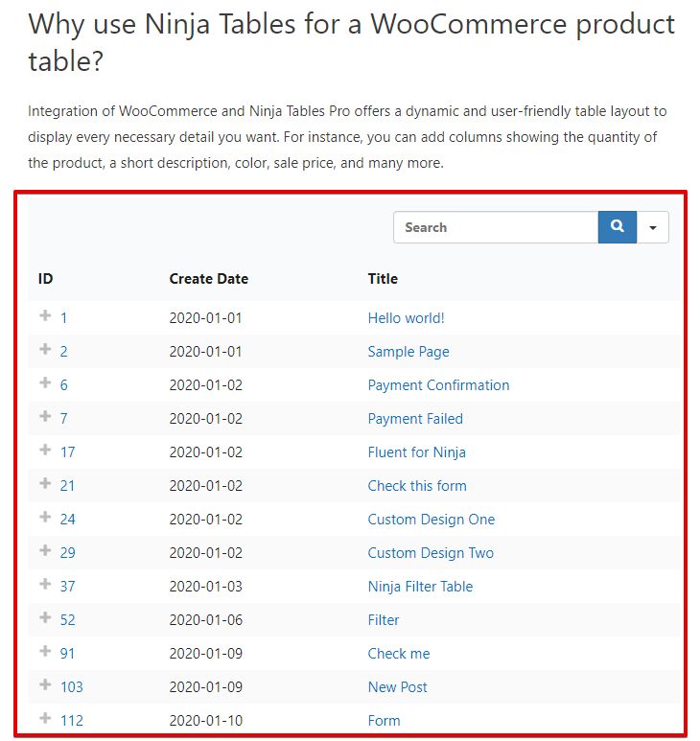Expand row 2 details plus icon
Viewport: 700px width, 741px height.
(x=45, y=350)
